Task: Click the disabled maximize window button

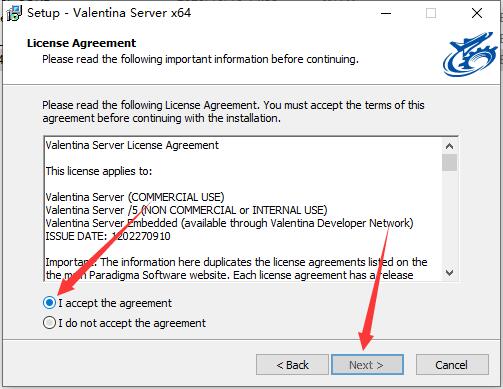Action: (431, 13)
